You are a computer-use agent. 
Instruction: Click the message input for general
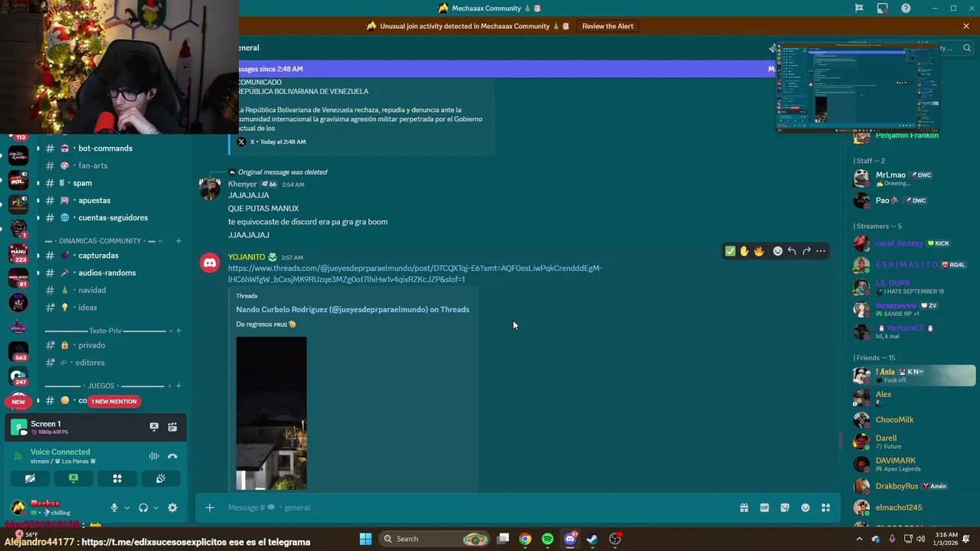[x=475, y=507]
